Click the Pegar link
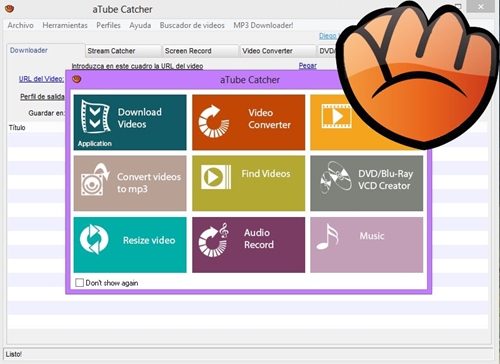The image size is (500, 364). pyautogui.click(x=308, y=66)
